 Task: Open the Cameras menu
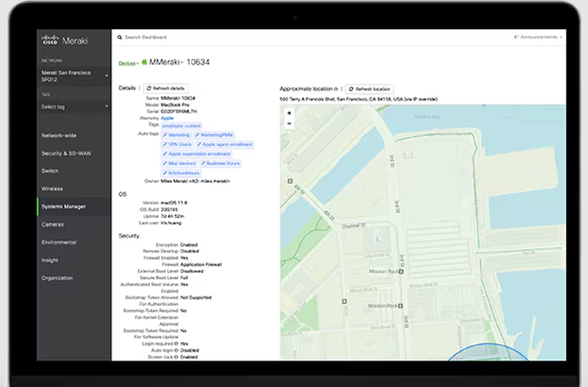click(x=52, y=225)
